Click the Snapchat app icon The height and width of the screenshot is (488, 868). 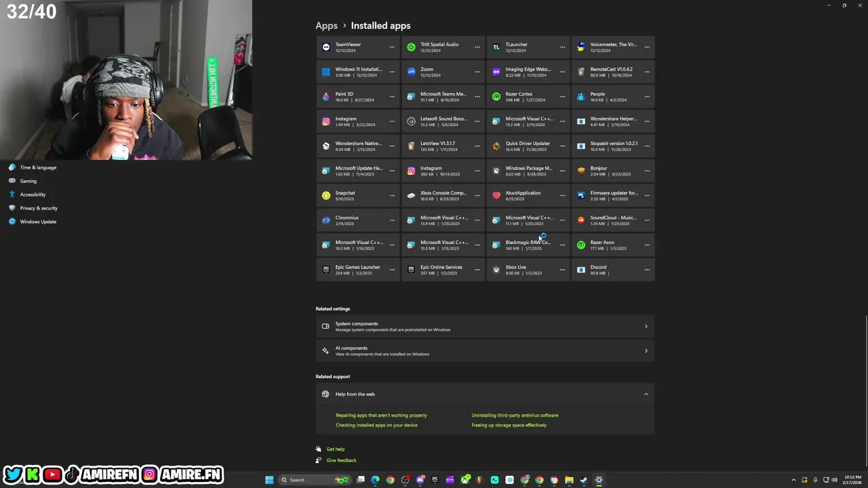(x=326, y=196)
